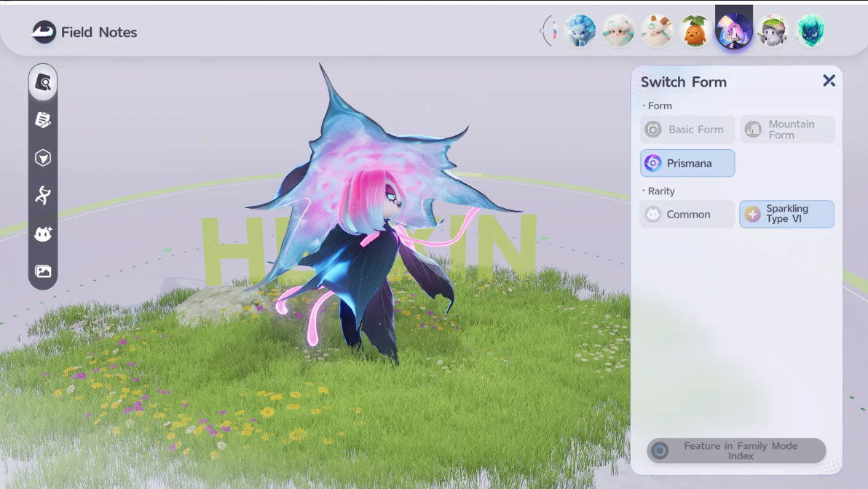Close the Switch Form panel

tap(829, 81)
